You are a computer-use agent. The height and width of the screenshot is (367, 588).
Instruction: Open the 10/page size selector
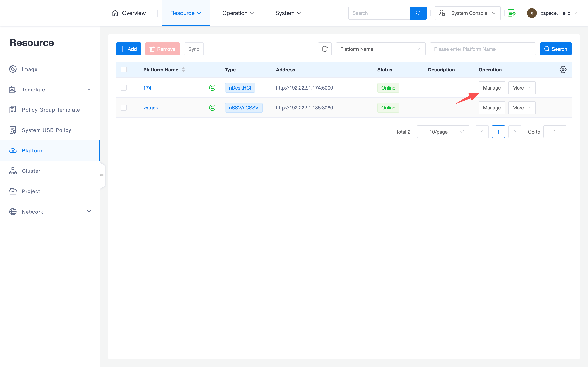pos(443,132)
